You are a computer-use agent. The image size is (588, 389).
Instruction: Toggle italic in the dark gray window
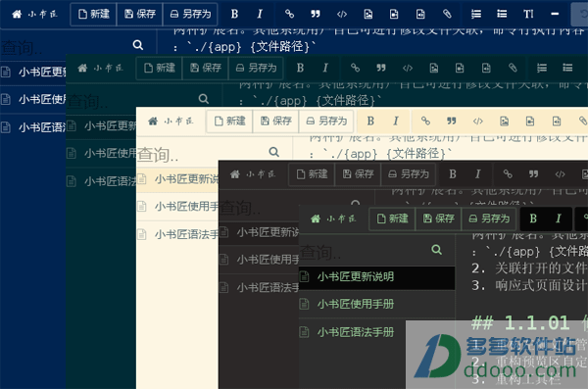478,174
